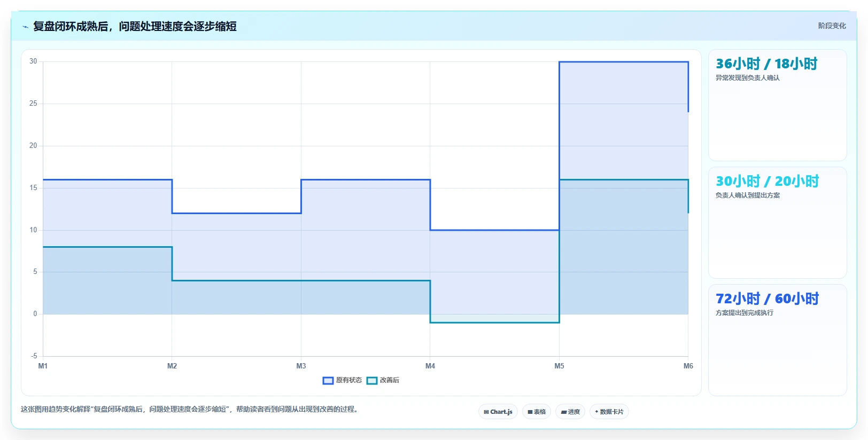Click the 阶段变化 tag in header
The width and height of the screenshot is (868, 440).
click(832, 26)
